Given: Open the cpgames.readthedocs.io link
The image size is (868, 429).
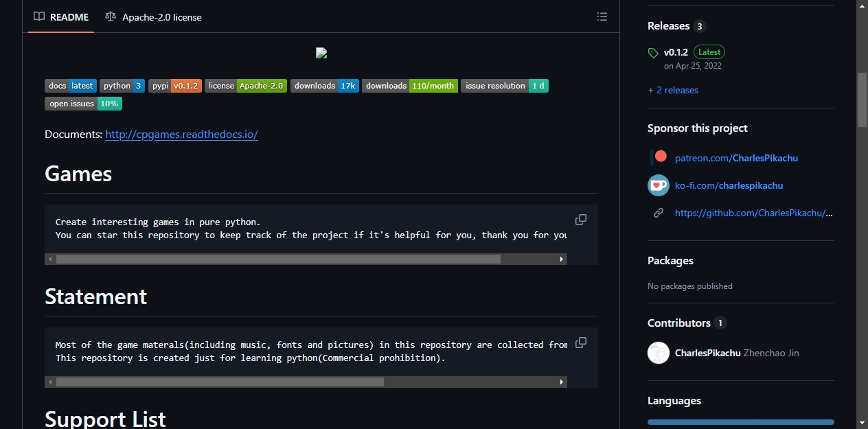Looking at the screenshot, I should tap(181, 135).
